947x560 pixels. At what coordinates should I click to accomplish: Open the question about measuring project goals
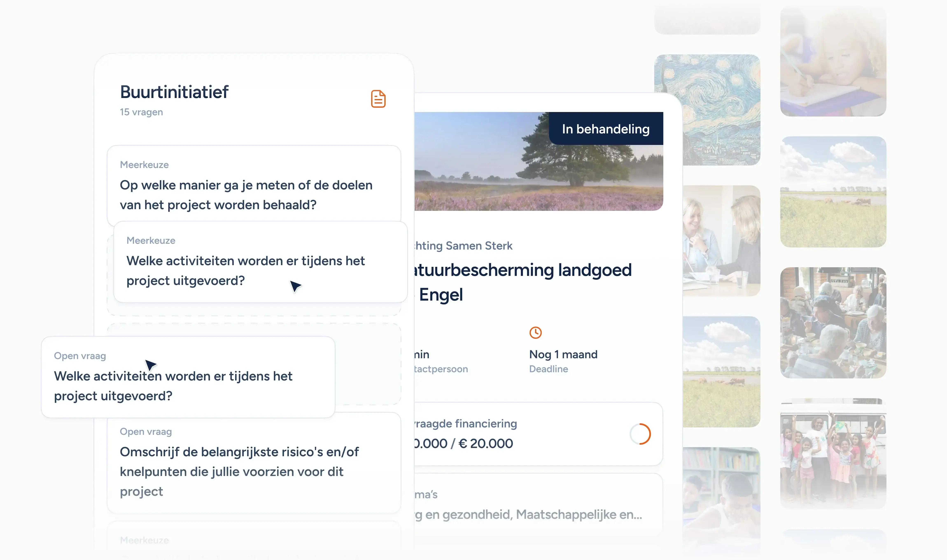254,185
